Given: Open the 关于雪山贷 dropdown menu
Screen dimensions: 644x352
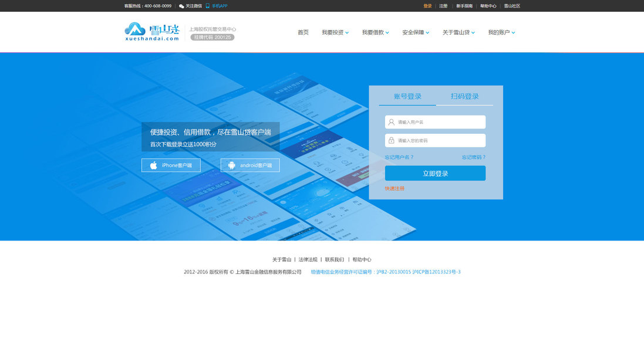Looking at the screenshot, I should (x=458, y=32).
